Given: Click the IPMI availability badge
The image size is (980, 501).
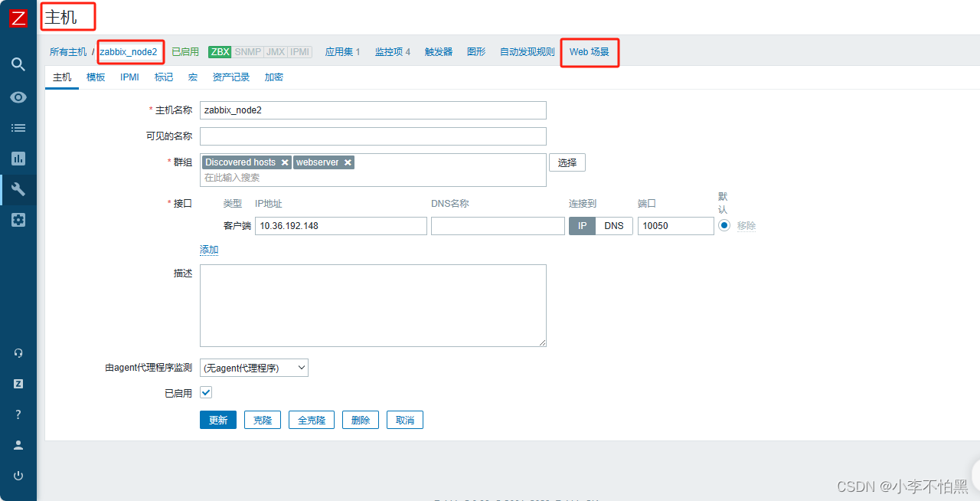Looking at the screenshot, I should tap(300, 52).
